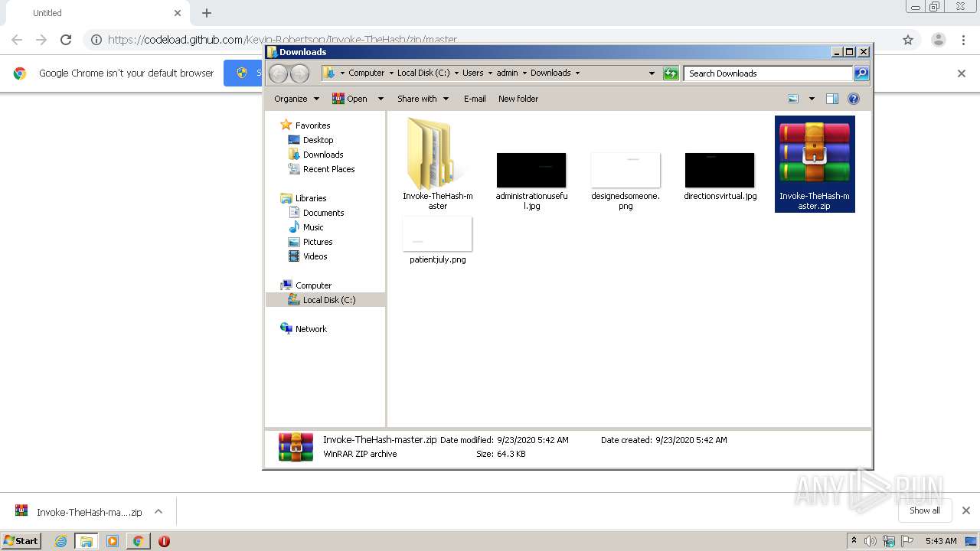Viewport: 980px width, 551px height.
Task: Click Local Disk (C:) in breadcrumb
Action: click(x=423, y=73)
